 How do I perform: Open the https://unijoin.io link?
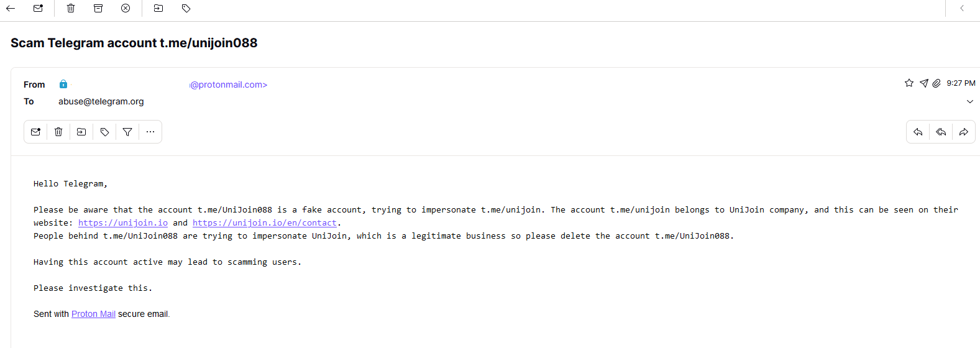(x=123, y=222)
